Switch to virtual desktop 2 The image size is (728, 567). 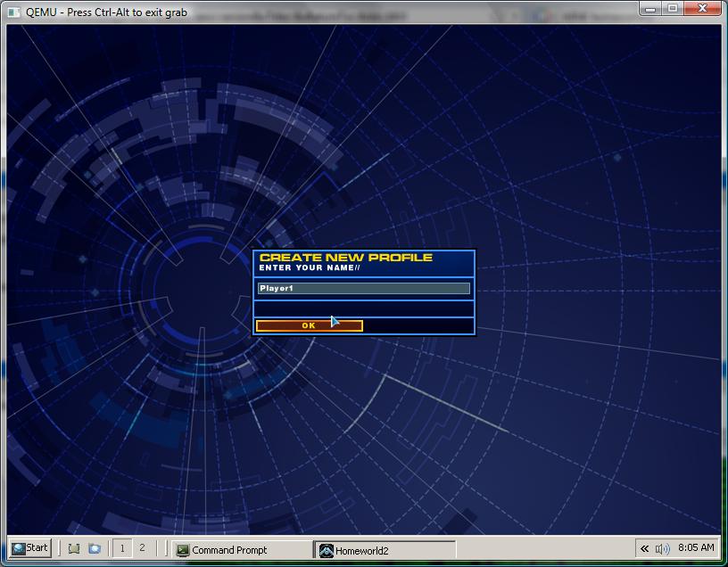[142, 548]
